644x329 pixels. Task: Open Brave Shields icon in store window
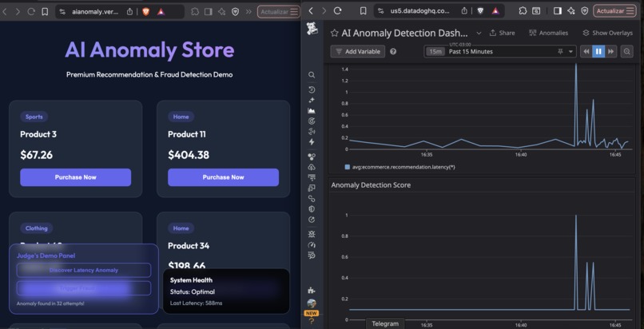pos(145,12)
